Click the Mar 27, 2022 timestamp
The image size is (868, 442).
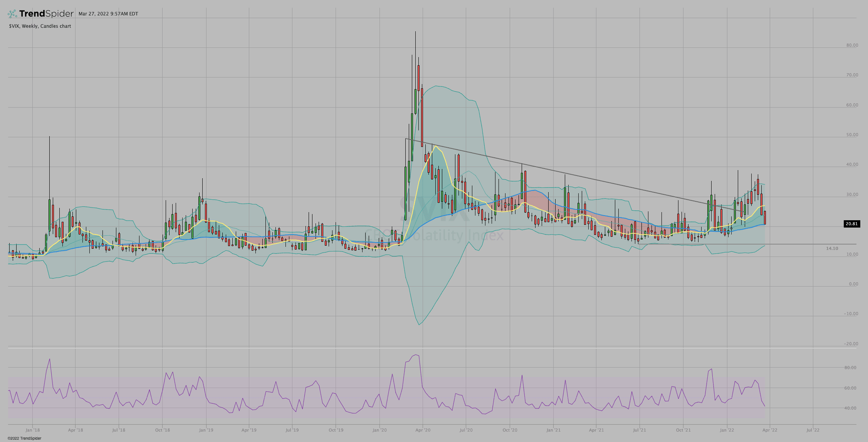tap(108, 14)
